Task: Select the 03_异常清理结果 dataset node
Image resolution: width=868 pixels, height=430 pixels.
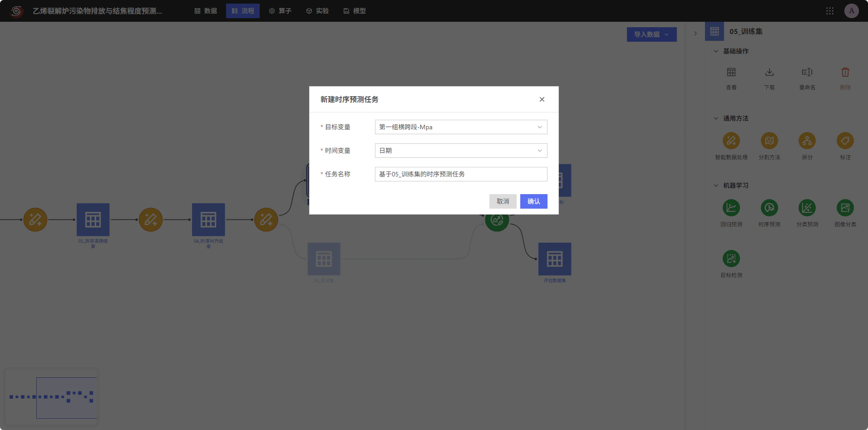Action: [93, 220]
